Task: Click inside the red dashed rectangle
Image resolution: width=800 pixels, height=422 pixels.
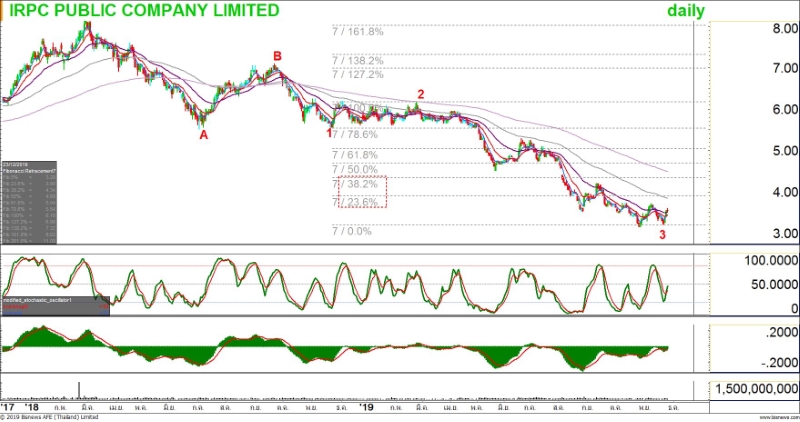Action: pos(361,193)
